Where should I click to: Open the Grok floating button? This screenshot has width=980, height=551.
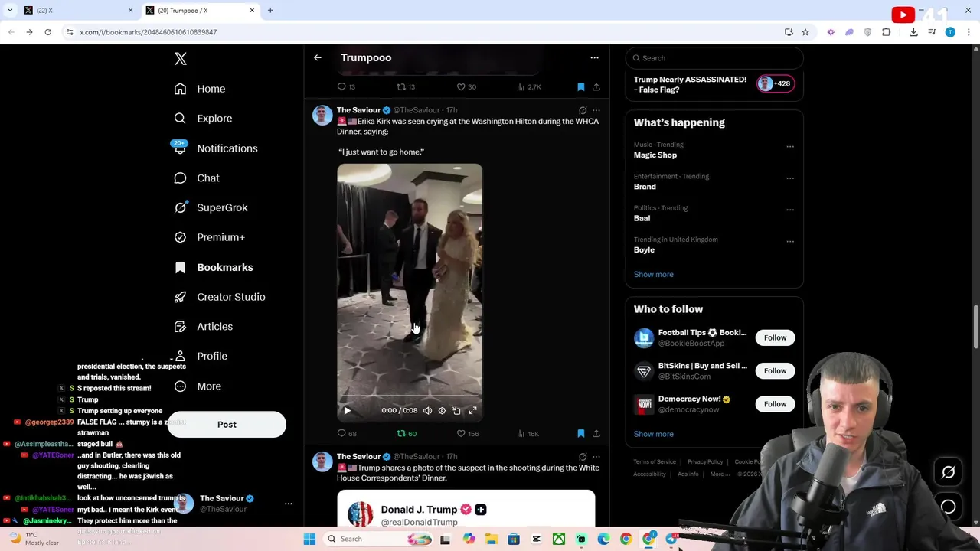tap(949, 472)
